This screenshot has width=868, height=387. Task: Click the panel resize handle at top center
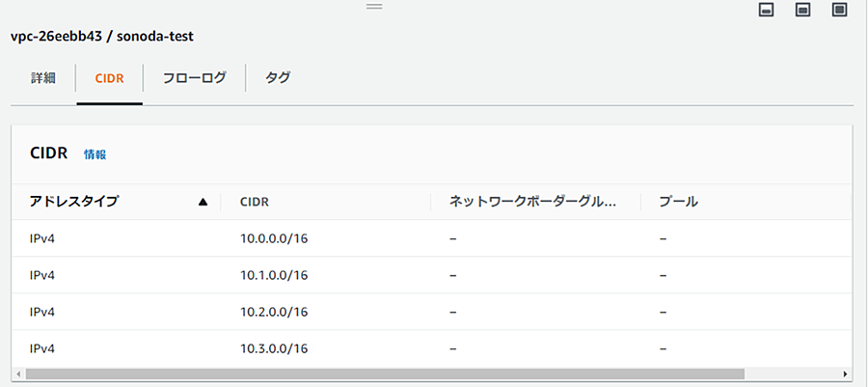pos(375,6)
